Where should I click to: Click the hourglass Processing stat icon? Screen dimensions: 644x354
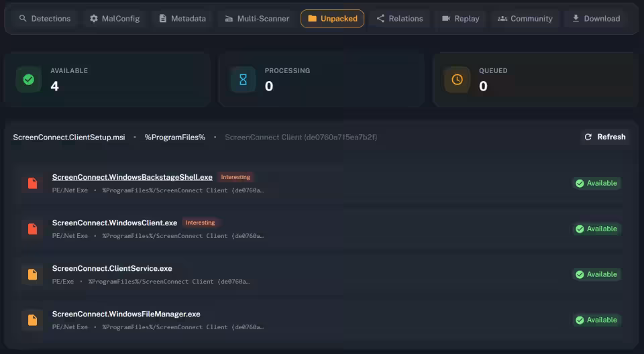tap(243, 80)
